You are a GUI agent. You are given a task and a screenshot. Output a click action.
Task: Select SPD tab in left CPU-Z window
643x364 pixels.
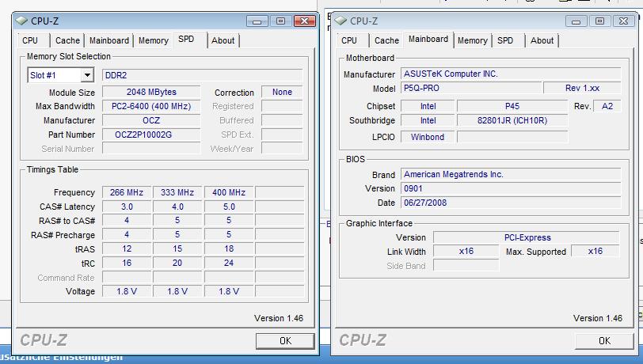[x=186, y=39]
